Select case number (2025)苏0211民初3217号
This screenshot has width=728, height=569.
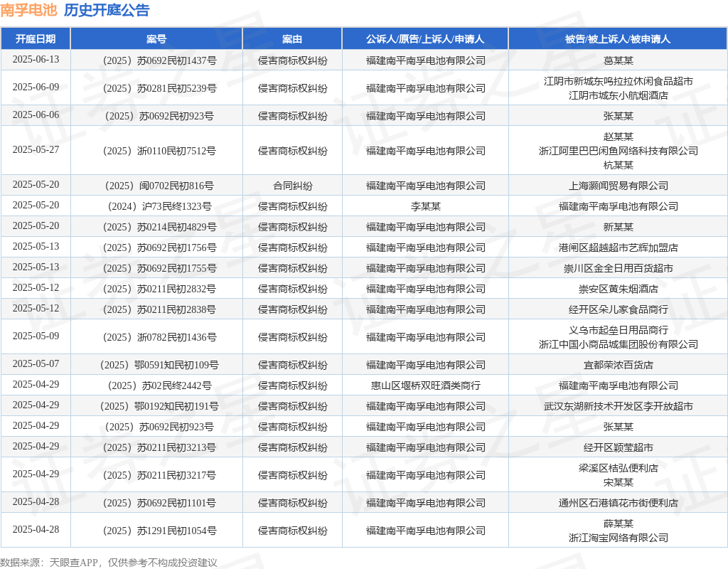point(159,475)
